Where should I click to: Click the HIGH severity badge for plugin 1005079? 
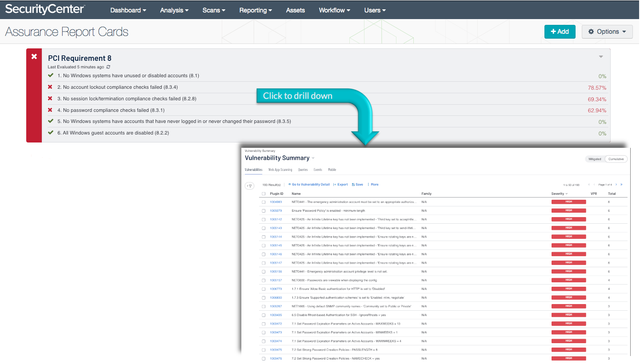point(568,210)
